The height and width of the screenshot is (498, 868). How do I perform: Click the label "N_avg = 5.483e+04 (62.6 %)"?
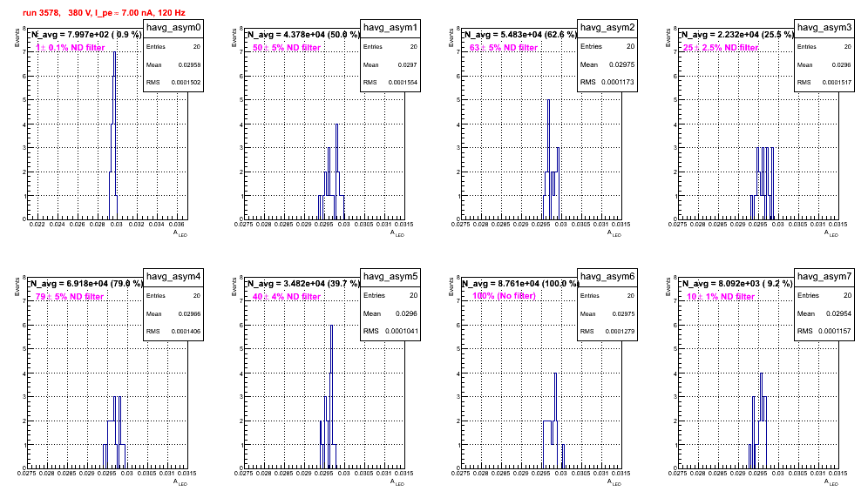pyautogui.click(x=520, y=34)
